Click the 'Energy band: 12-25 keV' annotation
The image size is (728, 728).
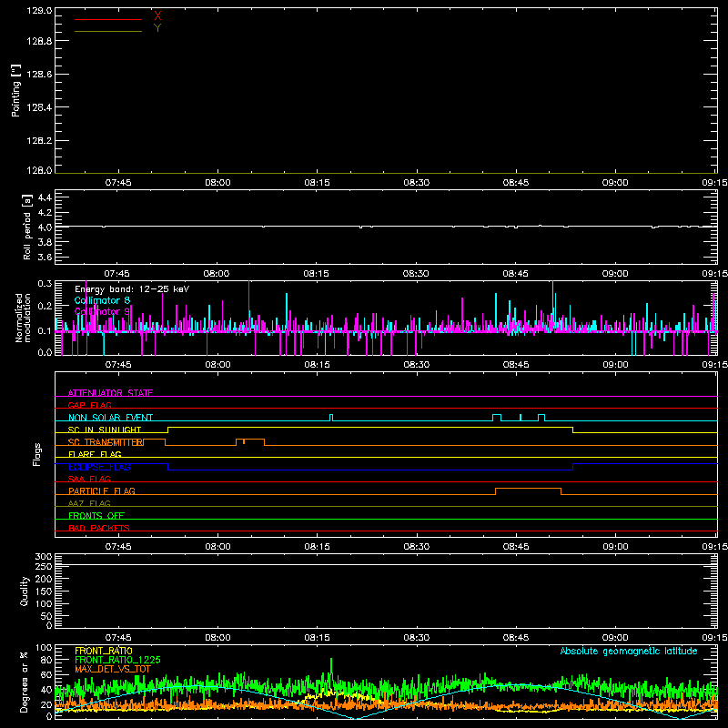(x=132, y=289)
